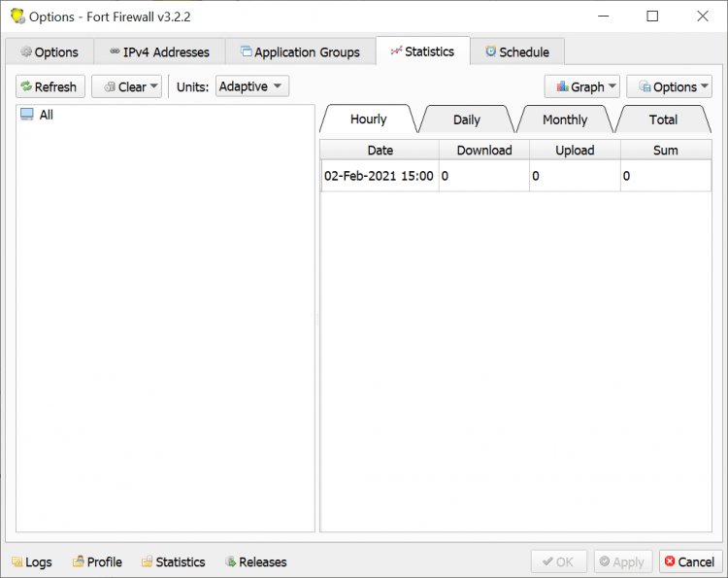728x578 pixels.
Task: Go to the Application Groups tab
Action: (300, 51)
